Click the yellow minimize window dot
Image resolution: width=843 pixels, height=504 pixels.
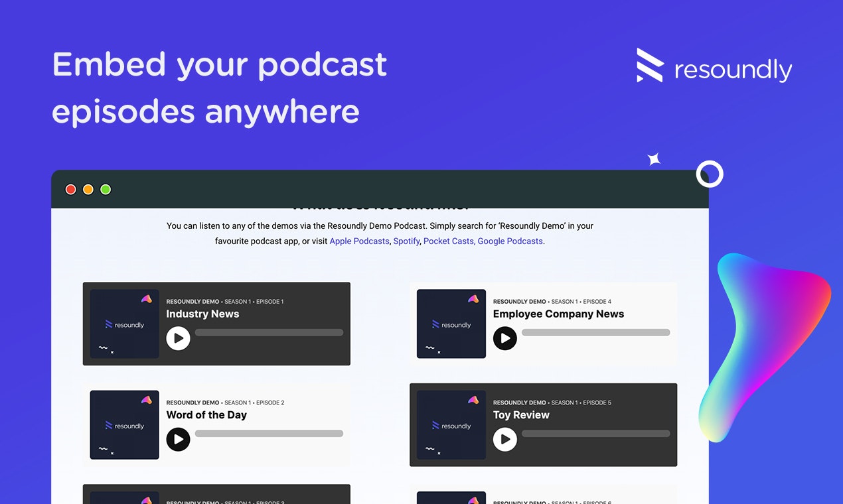point(88,190)
